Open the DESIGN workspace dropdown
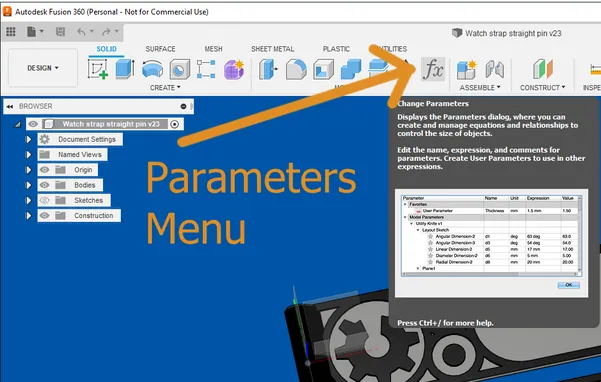This screenshot has width=601, height=382. [x=43, y=68]
